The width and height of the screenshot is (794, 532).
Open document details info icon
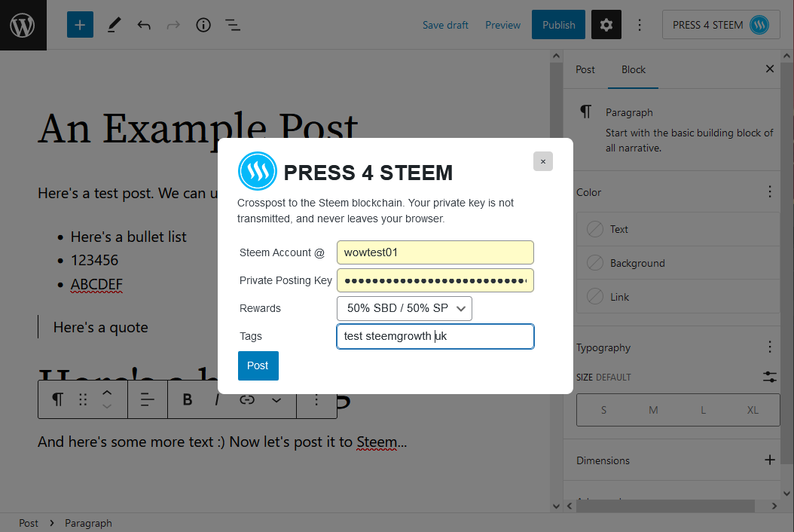(203, 25)
